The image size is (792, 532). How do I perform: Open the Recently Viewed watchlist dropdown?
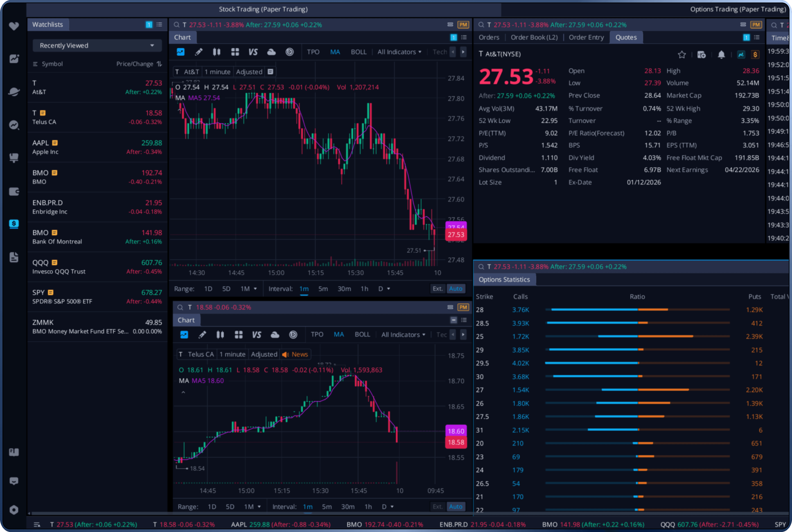[97, 45]
